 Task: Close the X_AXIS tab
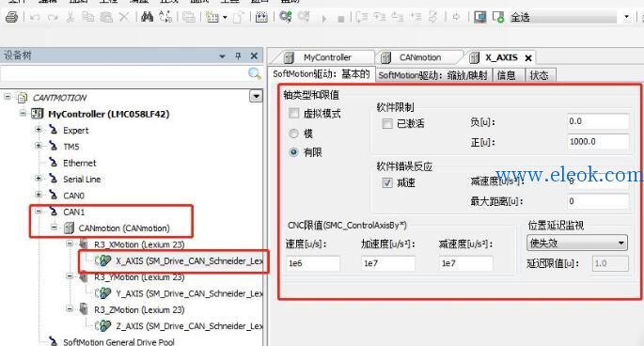528,58
